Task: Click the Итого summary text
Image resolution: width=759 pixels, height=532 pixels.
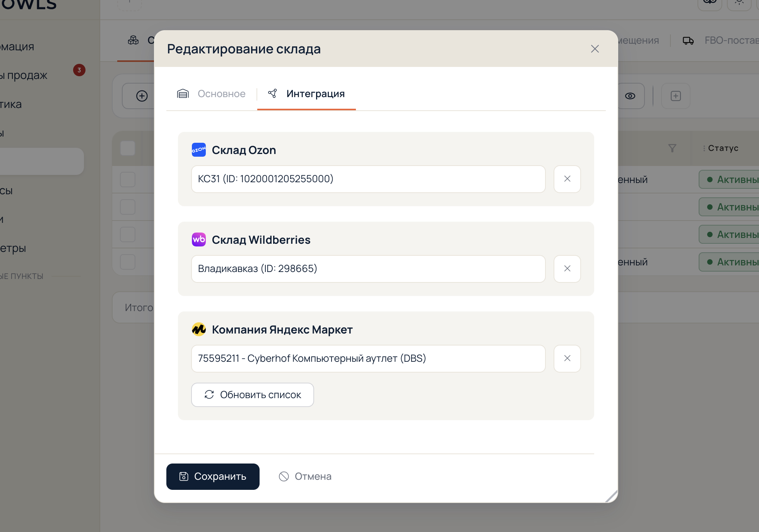Action: 139,308
